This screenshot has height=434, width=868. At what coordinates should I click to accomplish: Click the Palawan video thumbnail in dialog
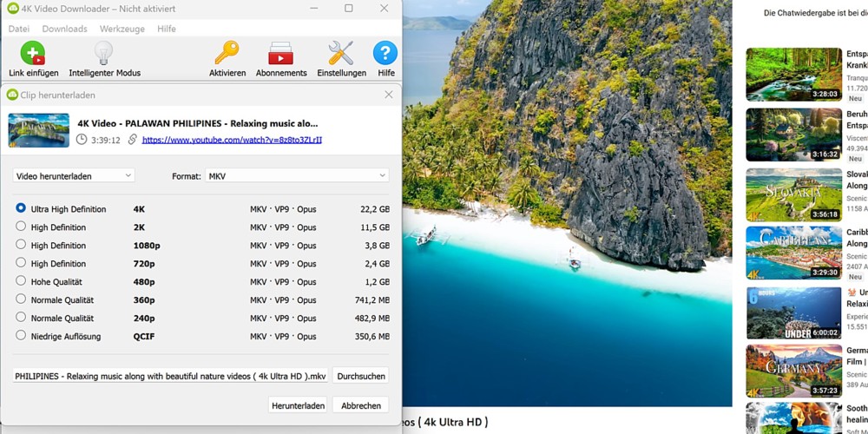point(39,130)
